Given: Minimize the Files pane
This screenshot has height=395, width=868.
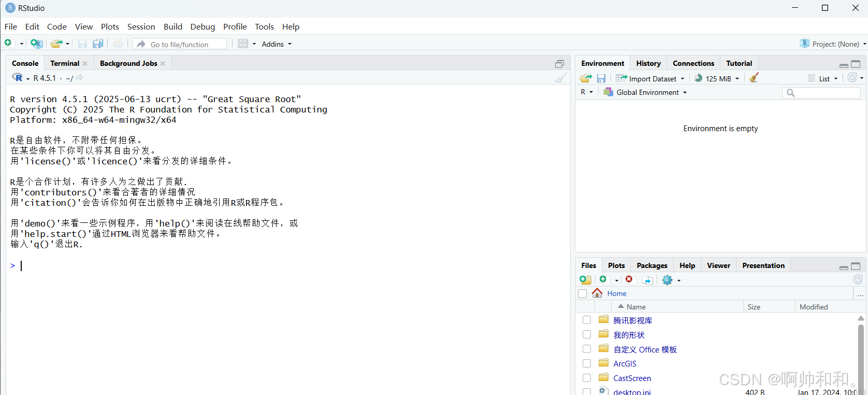Looking at the screenshot, I should tap(844, 267).
